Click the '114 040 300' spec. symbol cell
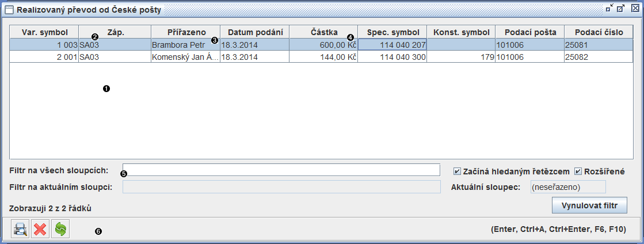The width and height of the screenshot is (644, 244). tap(391, 57)
